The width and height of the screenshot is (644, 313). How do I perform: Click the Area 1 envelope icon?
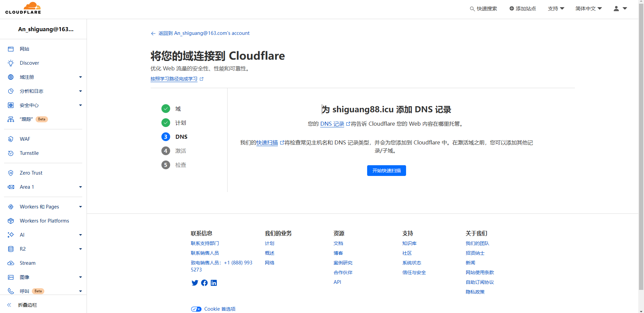click(x=11, y=187)
